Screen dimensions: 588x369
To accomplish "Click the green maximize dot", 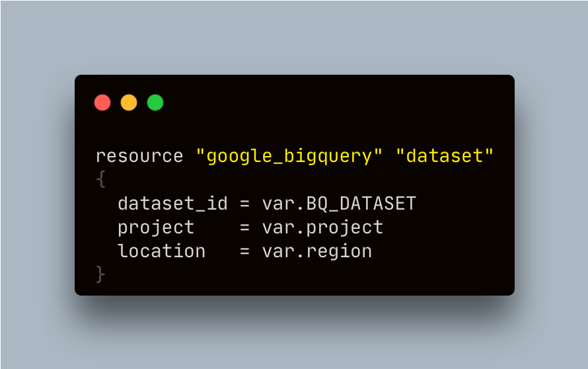I will (x=155, y=102).
